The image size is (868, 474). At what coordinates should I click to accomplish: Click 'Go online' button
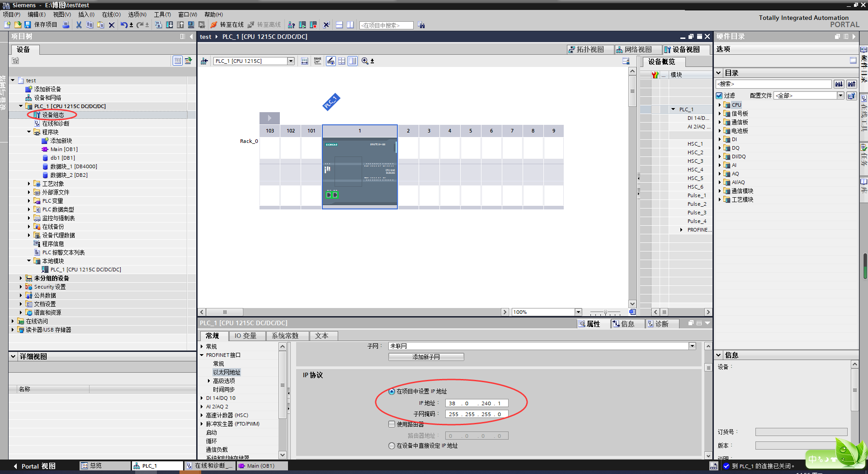227,25
